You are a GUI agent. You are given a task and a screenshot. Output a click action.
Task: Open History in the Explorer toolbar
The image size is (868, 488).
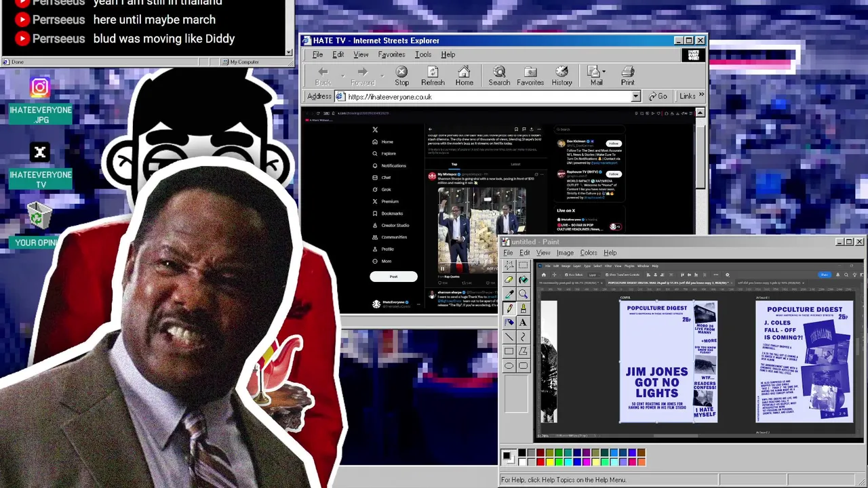click(561, 75)
